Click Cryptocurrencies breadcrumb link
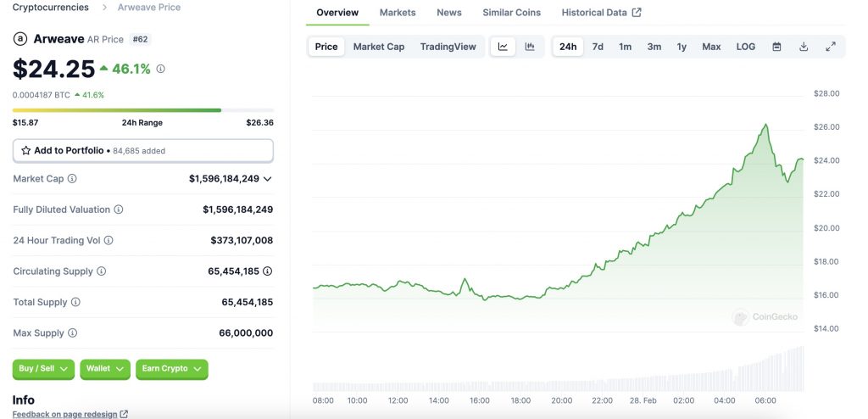 click(50, 7)
